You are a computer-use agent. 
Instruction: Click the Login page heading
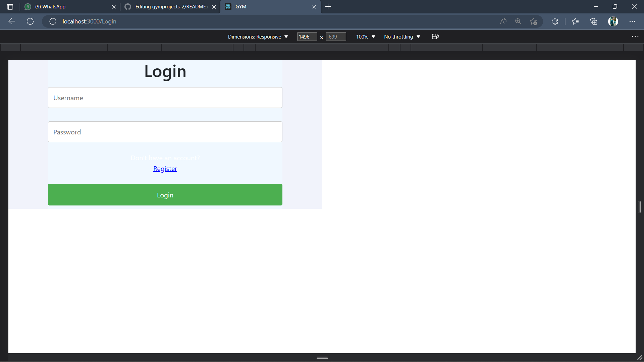(x=165, y=71)
